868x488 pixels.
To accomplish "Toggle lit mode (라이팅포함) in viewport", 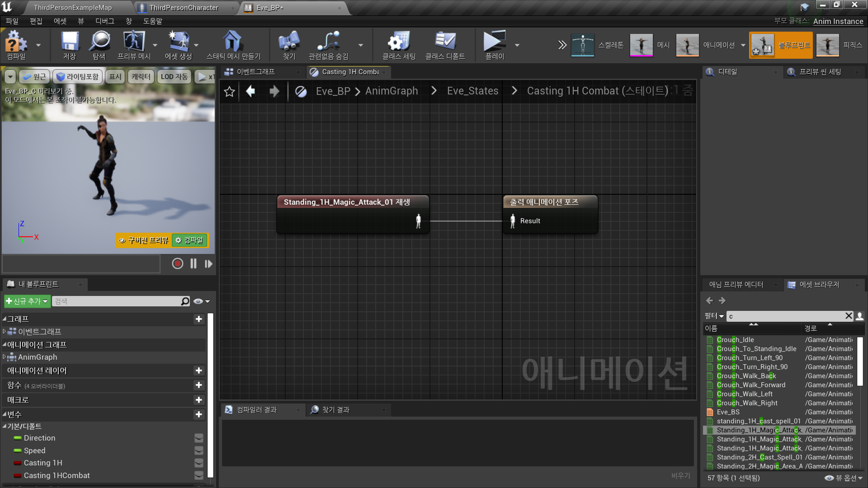I will coord(78,76).
